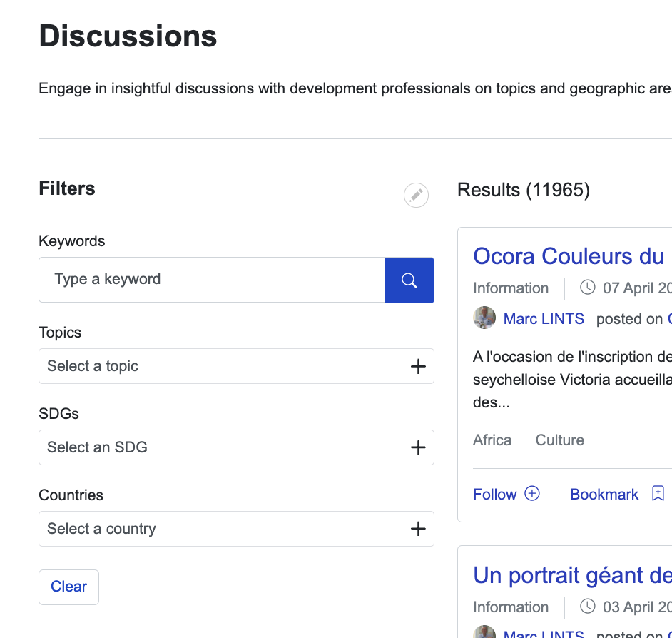Screen dimensions: 672x638
Task: Click the clock icon beside 07 April
Action: (587, 288)
